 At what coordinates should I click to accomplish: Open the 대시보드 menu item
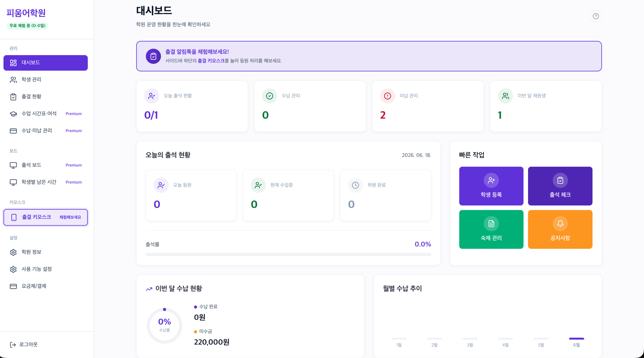click(x=46, y=63)
